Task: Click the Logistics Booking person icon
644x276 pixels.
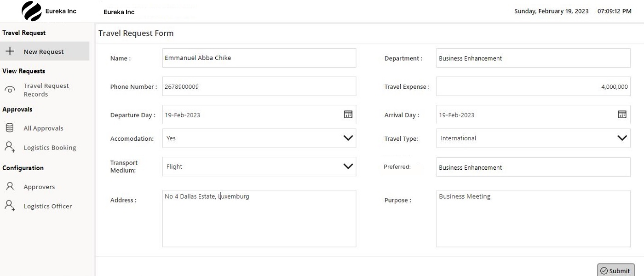Action: tap(10, 147)
